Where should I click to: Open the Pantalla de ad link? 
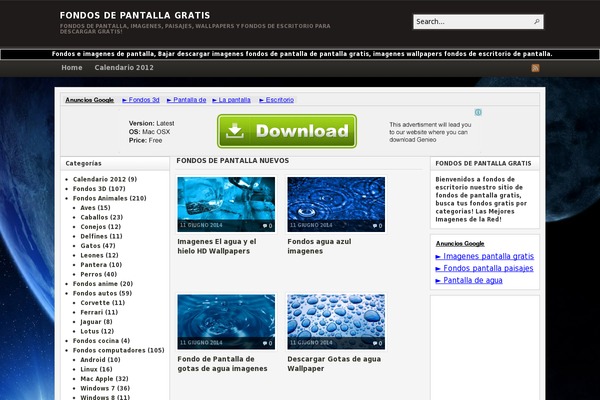[x=186, y=100]
